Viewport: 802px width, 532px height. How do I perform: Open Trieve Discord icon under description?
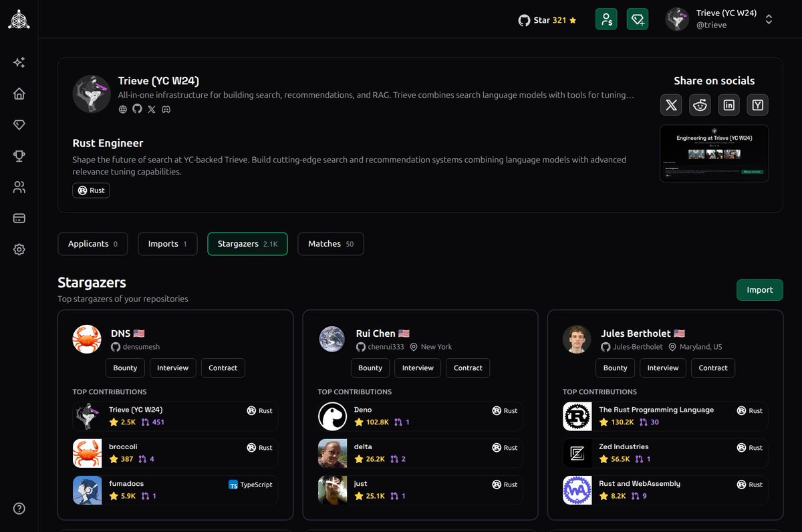click(x=166, y=109)
